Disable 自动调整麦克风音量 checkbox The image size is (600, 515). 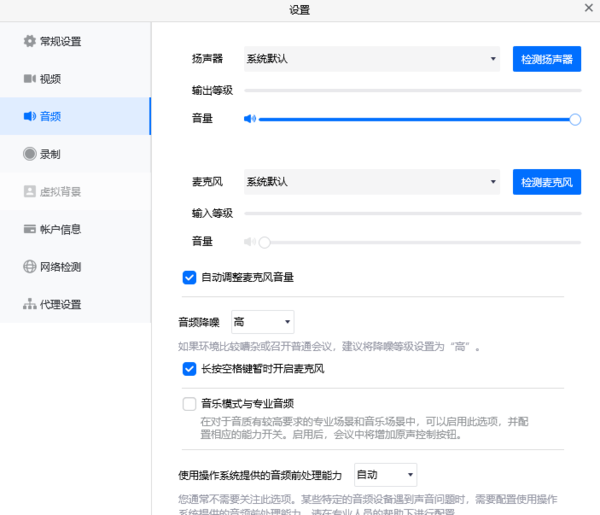pyautogui.click(x=189, y=277)
